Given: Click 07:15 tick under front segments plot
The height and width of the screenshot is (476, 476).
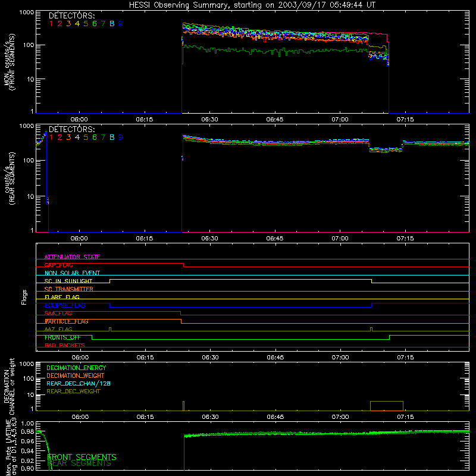Looking at the screenshot, I should [x=405, y=120].
